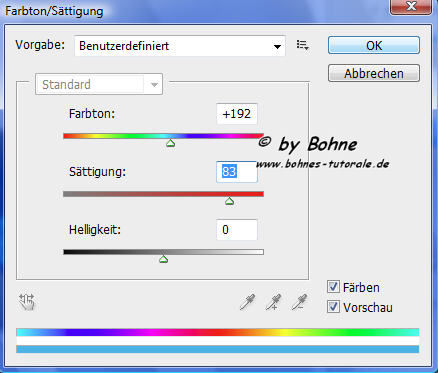438x373 pixels.
Task: Click the preset options menu icon
Action: click(x=303, y=45)
